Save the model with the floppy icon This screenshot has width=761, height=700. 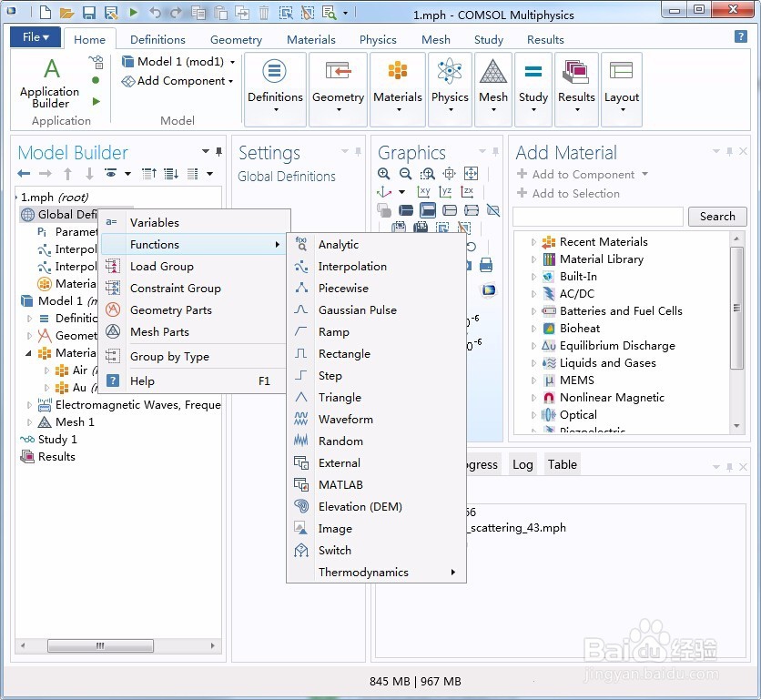[89, 13]
